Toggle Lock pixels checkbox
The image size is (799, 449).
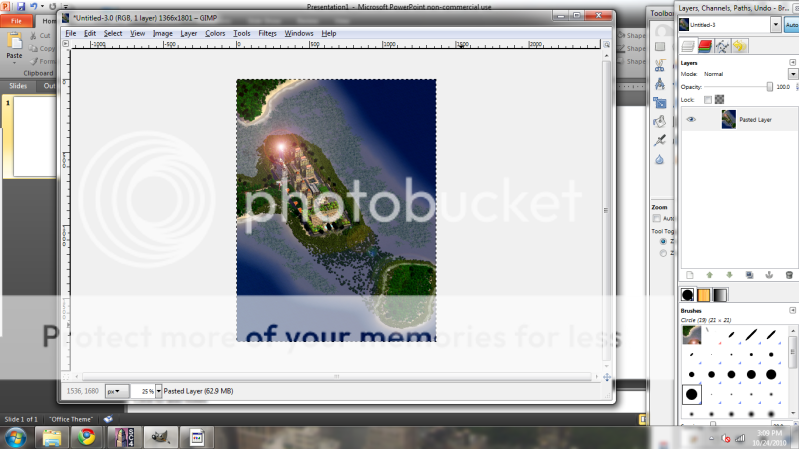click(x=708, y=100)
